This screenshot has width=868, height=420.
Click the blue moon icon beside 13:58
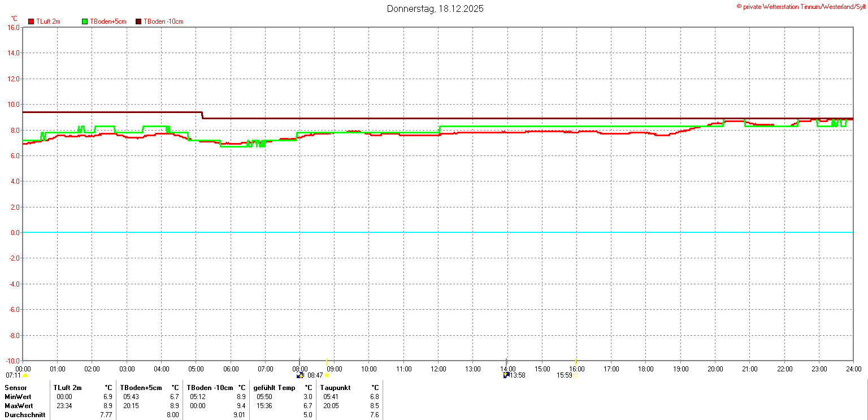coord(506,375)
